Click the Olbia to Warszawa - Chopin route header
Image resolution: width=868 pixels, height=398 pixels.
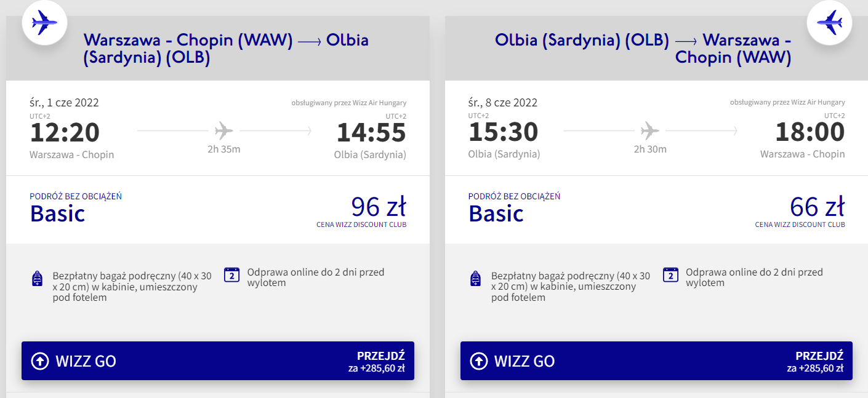pos(643,49)
